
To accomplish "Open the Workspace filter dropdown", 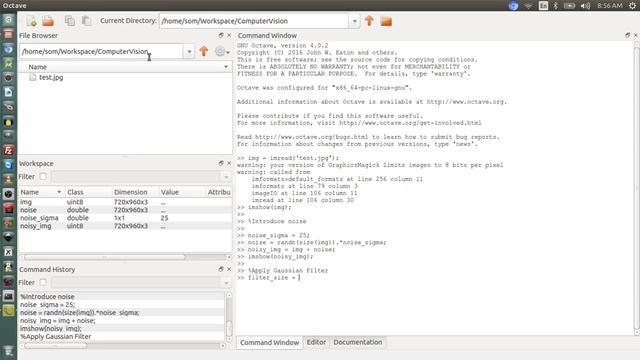I will click(226, 177).
